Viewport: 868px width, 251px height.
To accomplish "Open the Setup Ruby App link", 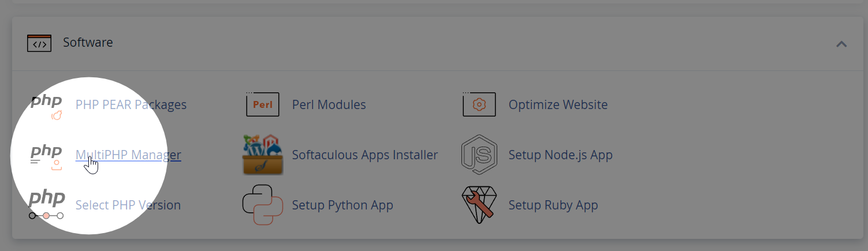I will [x=553, y=205].
